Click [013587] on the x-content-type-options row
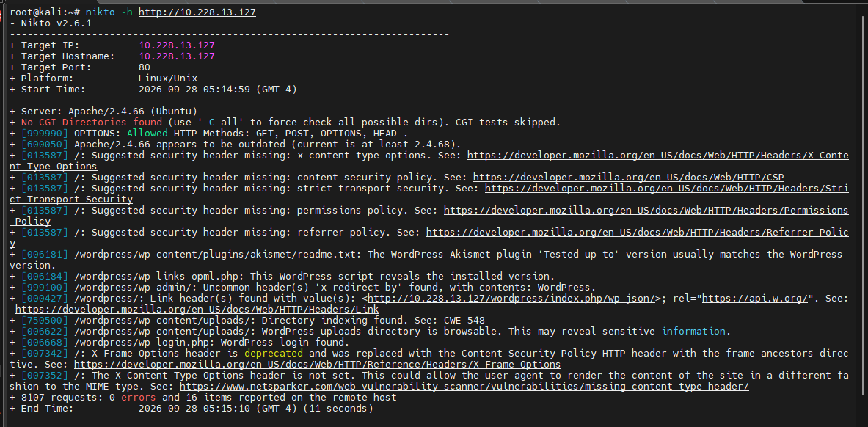868x427 pixels. 44,156
